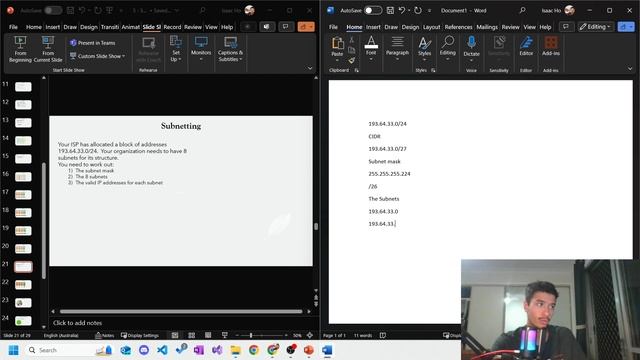
Task: Open Comments pane in PowerPoint
Action: click(285, 27)
